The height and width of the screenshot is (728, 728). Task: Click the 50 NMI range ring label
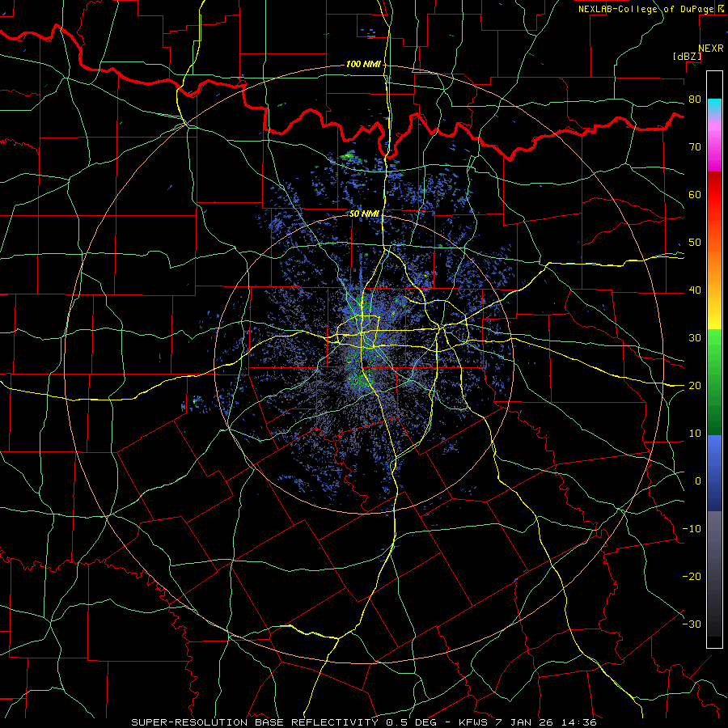point(365,214)
